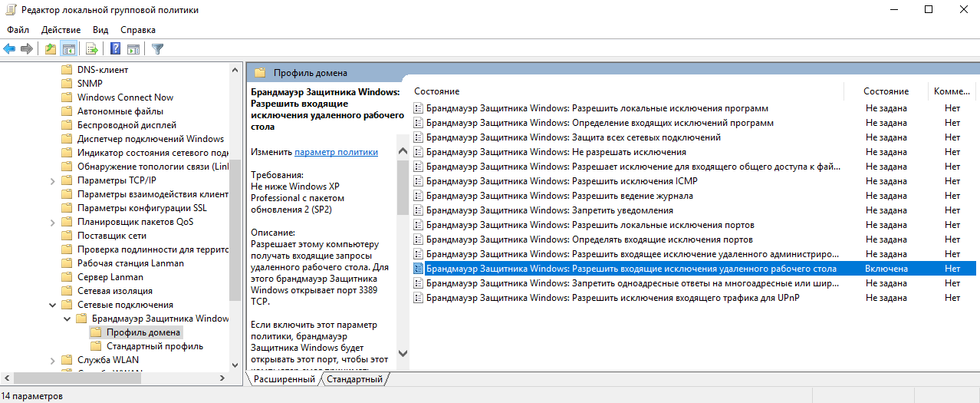Click the Filter funnel icon
This screenshot has width=980, height=403.
157,49
